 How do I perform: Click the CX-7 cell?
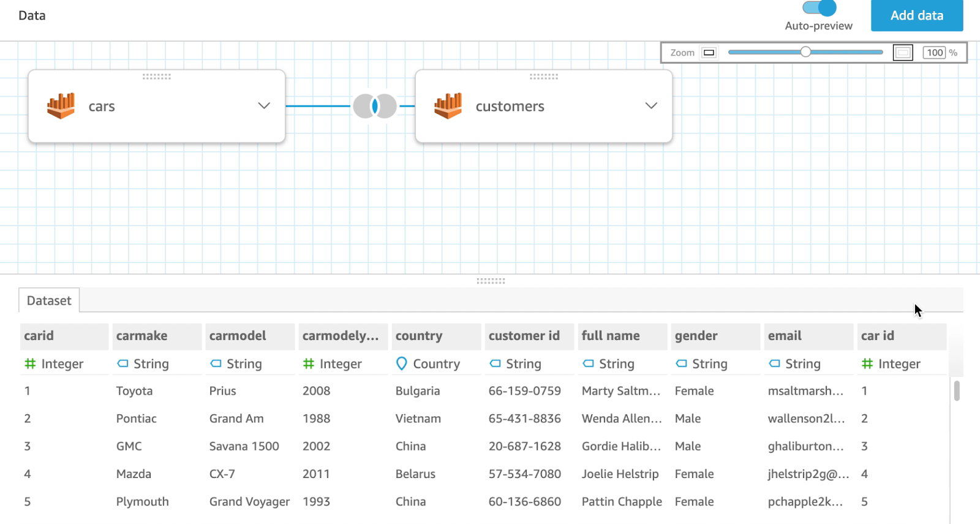pyautogui.click(x=222, y=474)
